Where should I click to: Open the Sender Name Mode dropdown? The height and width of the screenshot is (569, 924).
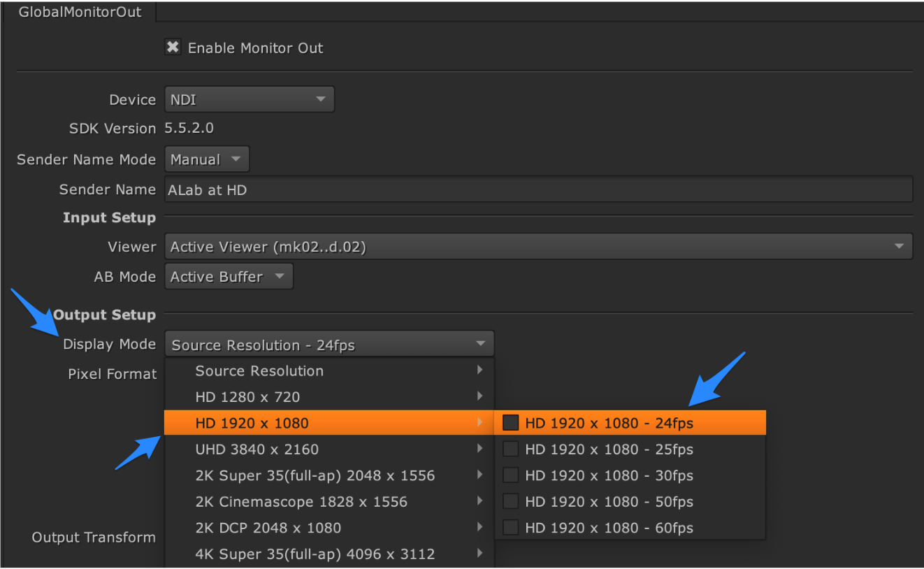pyautogui.click(x=207, y=159)
